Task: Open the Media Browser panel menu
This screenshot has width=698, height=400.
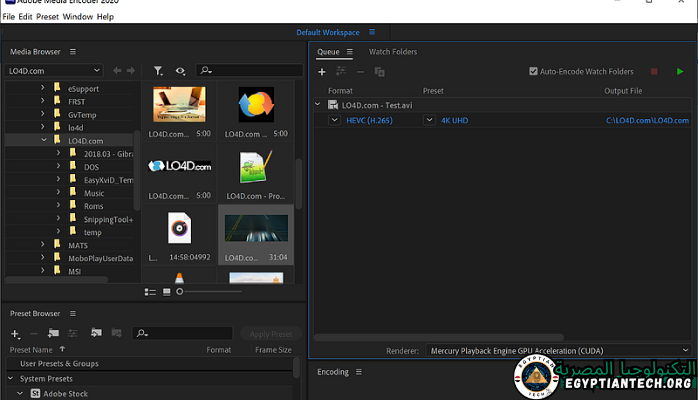Action: [73, 51]
